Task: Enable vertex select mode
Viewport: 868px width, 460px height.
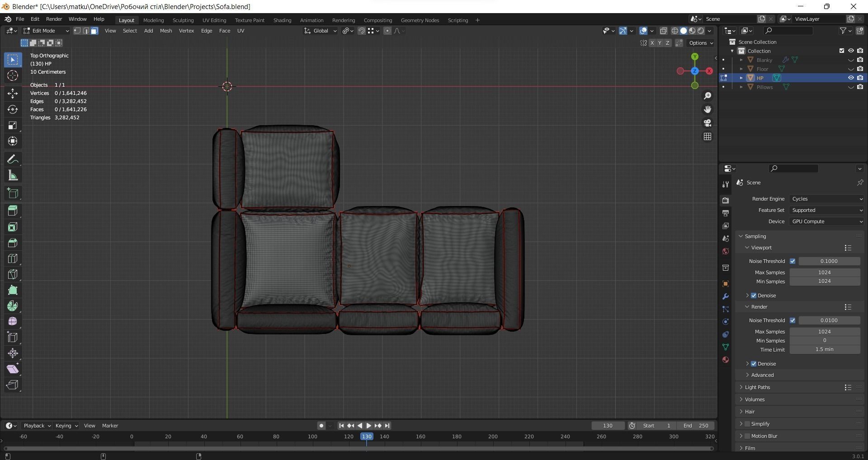Action: coord(77,31)
